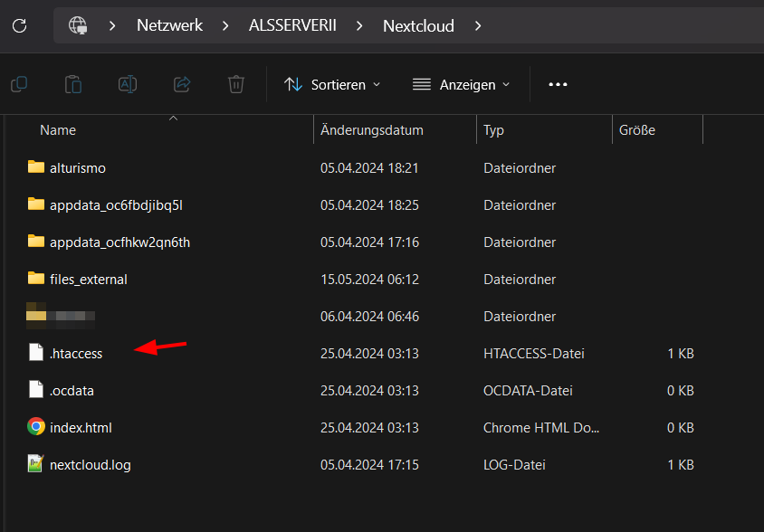Click the nextcloud.log file icon
764x532 pixels.
point(36,463)
